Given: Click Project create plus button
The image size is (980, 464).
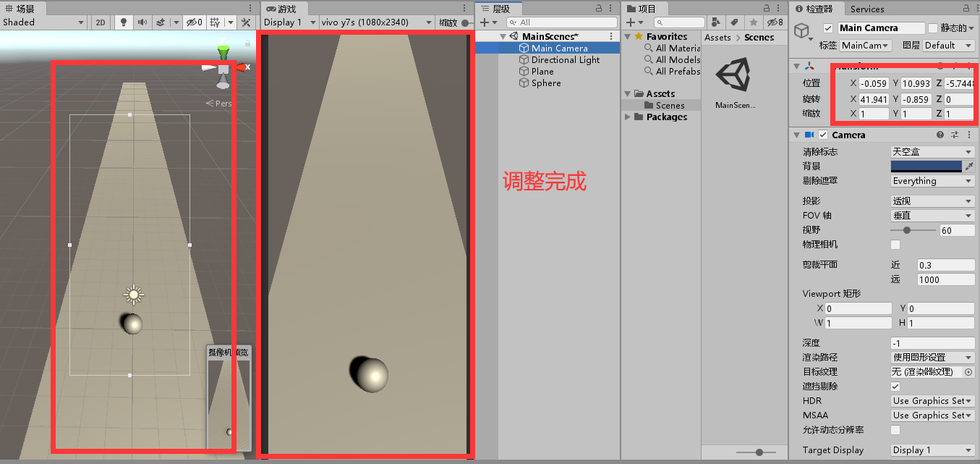Looking at the screenshot, I should (x=630, y=22).
